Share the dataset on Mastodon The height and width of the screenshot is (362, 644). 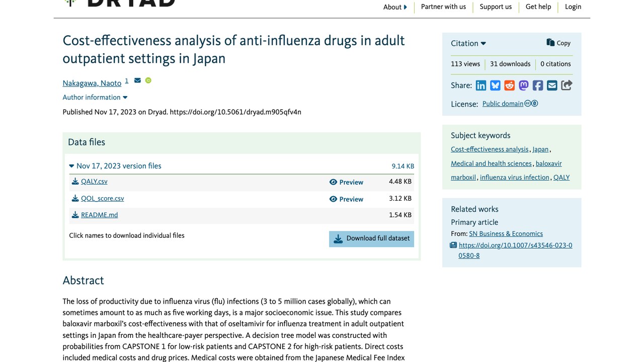click(524, 85)
